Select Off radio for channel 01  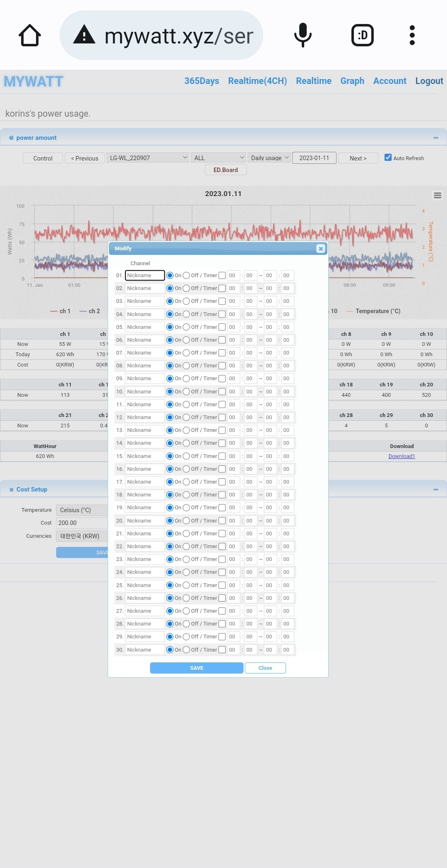coord(186,276)
